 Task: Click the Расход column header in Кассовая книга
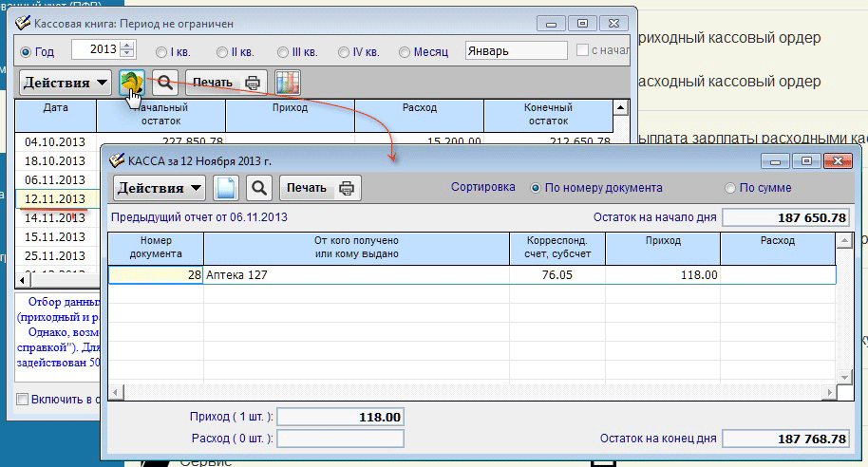pyautogui.click(x=420, y=115)
